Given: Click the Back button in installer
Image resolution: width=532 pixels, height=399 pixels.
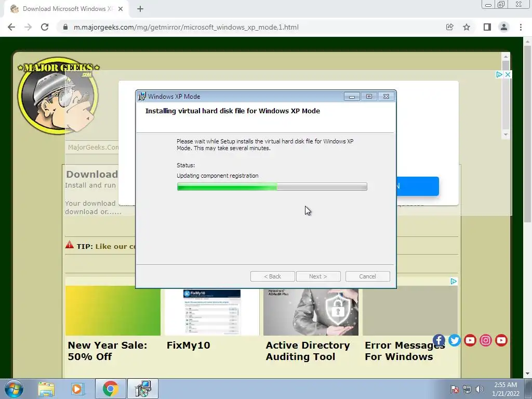Looking at the screenshot, I should [272, 276].
